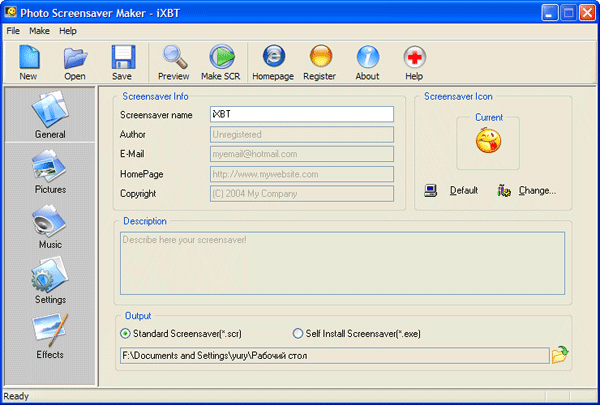Image resolution: width=600 pixels, height=405 pixels.
Task: Go to the Music sidebar section
Action: pyautogui.click(x=50, y=226)
